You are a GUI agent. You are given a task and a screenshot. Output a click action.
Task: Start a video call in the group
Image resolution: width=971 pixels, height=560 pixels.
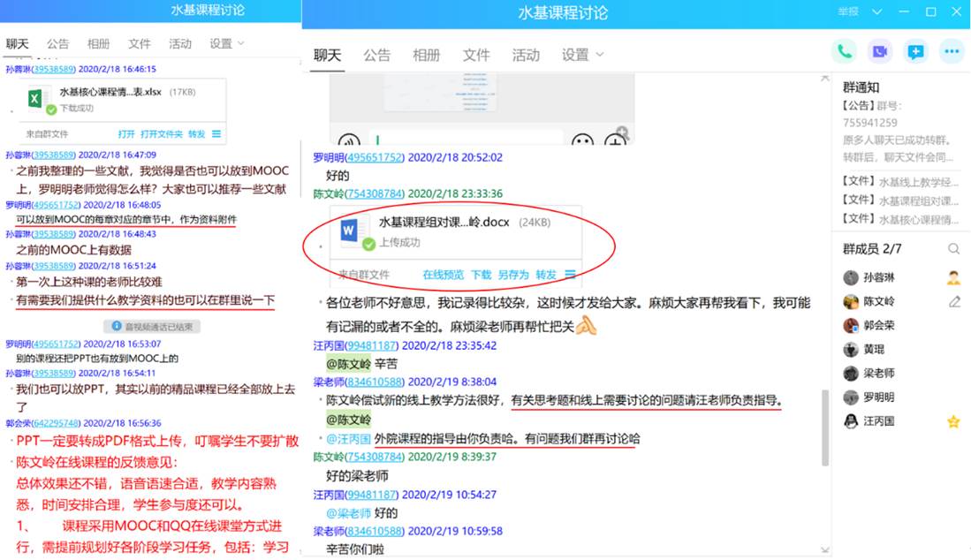879,51
